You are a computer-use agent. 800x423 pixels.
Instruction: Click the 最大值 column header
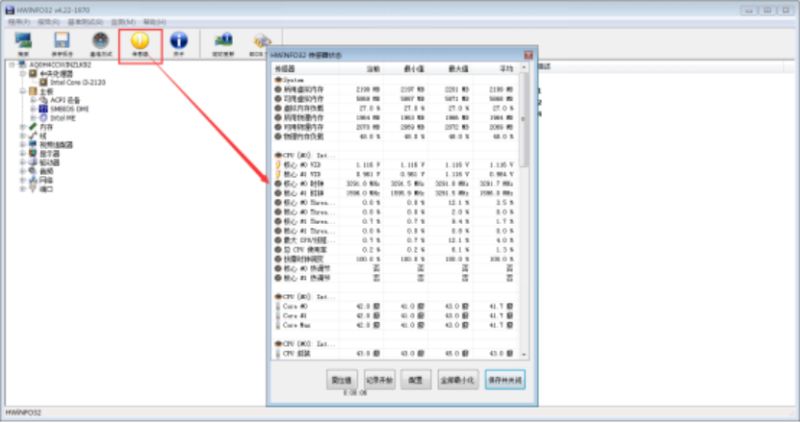coord(452,68)
